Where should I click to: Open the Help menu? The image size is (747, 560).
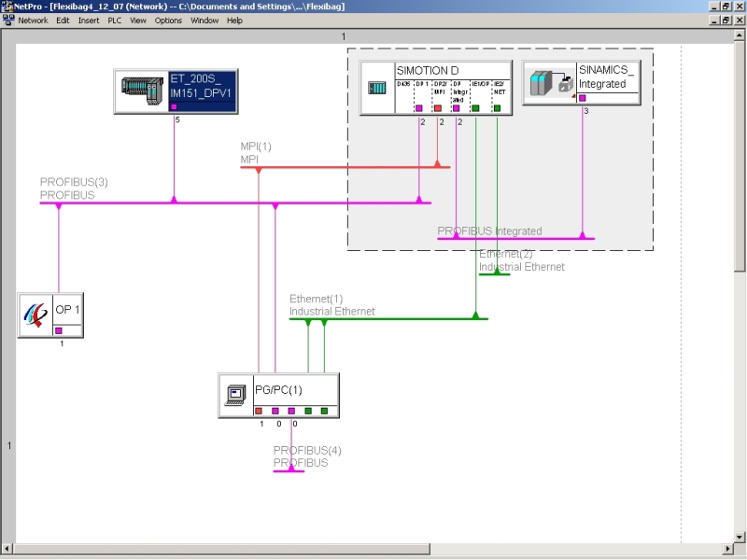(x=234, y=21)
